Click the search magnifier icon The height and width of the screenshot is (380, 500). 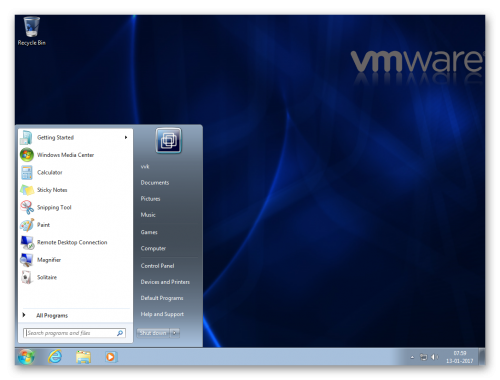point(120,333)
